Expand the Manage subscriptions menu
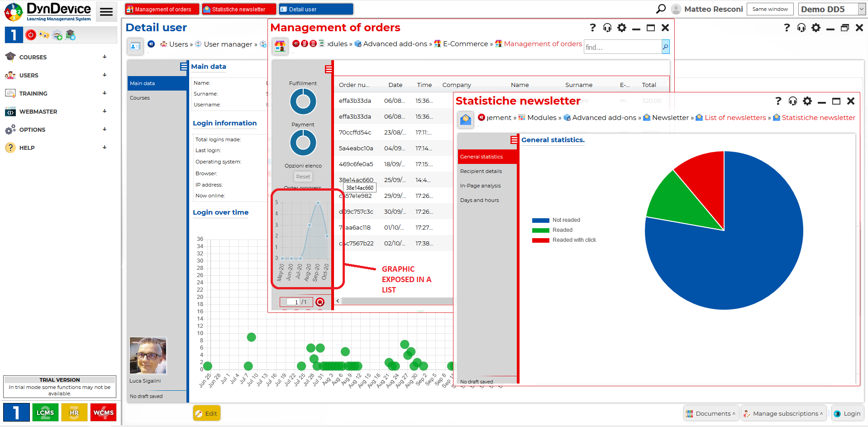 click(x=783, y=413)
